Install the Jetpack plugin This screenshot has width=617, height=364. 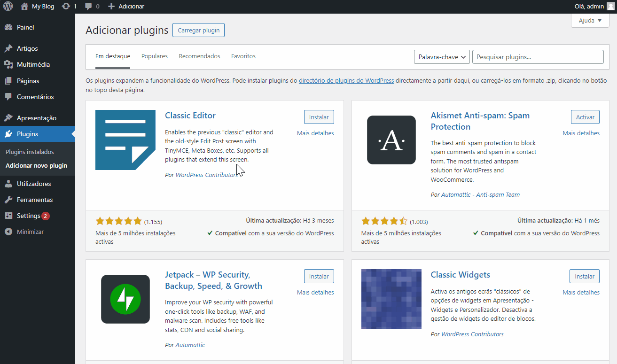pyautogui.click(x=319, y=276)
